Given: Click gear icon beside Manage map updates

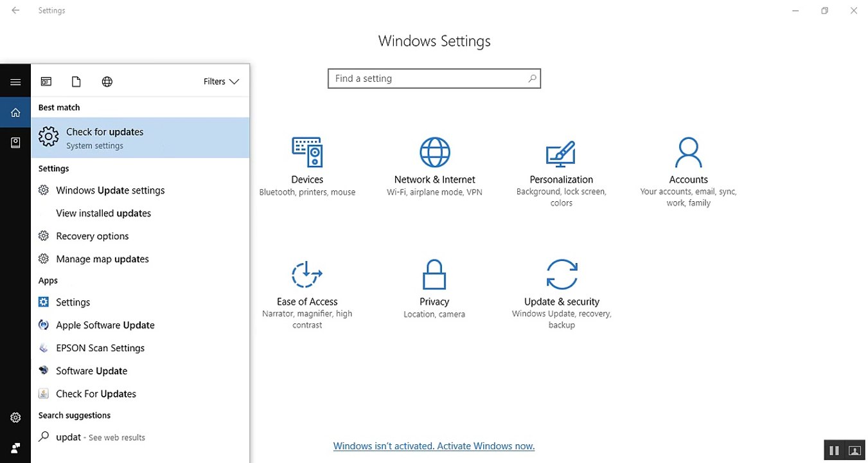Looking at the screenshot, I should [x=44, y=259].
